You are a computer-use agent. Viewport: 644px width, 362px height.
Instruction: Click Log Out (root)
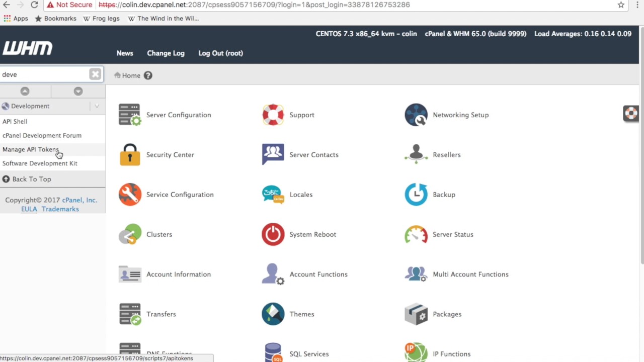(x=220, y=53)
